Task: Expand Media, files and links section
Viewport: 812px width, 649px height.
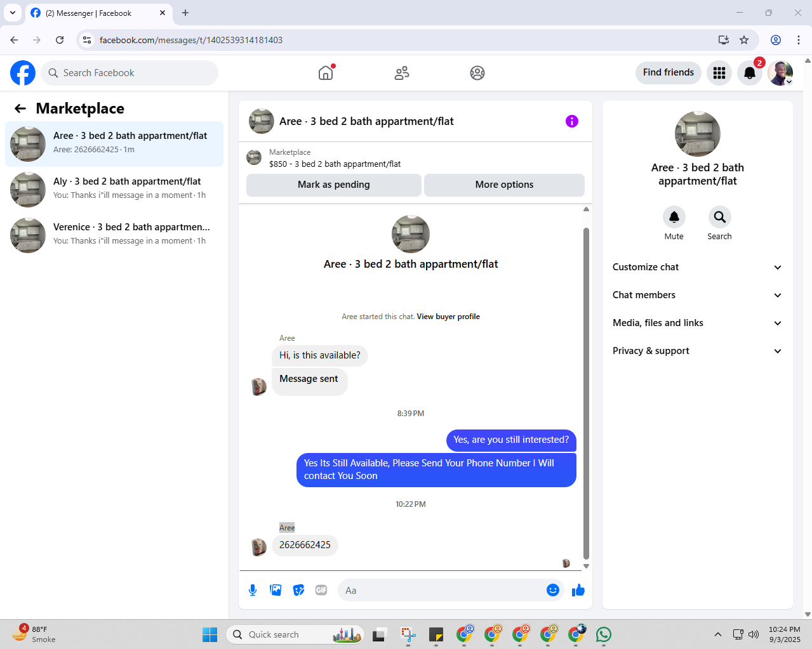Action: tap(697, 323)
